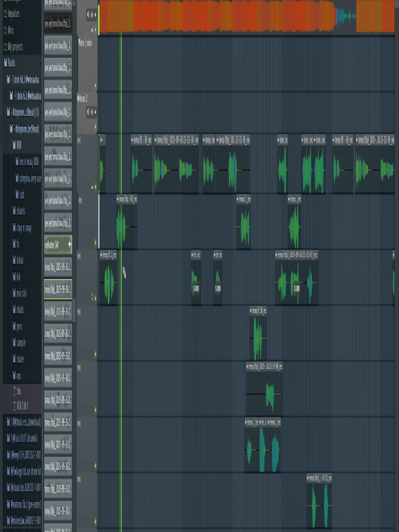This screenshot has width=399, height=532.
Task: Click the folder icon beside Misc
Action: (5, 30)
